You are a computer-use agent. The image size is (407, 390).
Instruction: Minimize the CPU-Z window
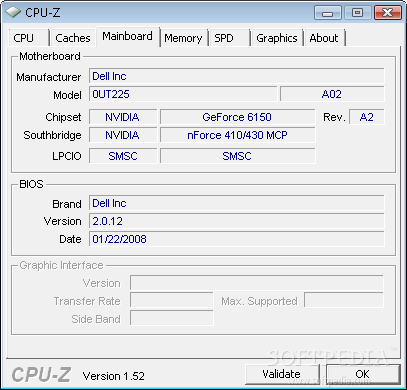tap(328, 13)
